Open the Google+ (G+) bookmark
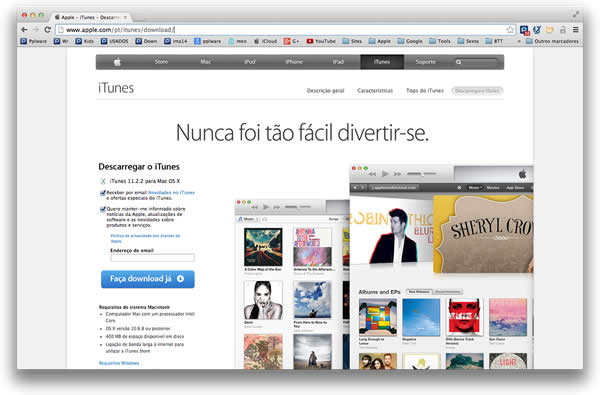600x395 pixels. (x=291, y=41)
